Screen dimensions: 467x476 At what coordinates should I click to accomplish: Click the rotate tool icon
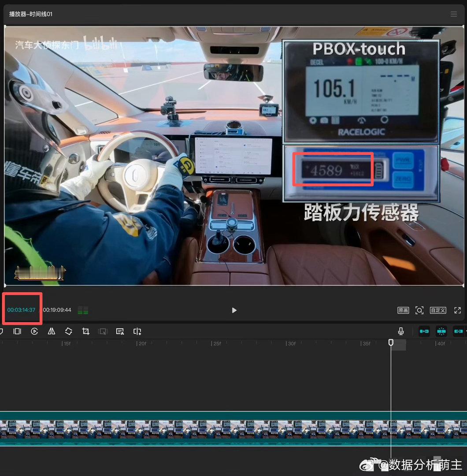pyautogui.click(x=69, y=331)
